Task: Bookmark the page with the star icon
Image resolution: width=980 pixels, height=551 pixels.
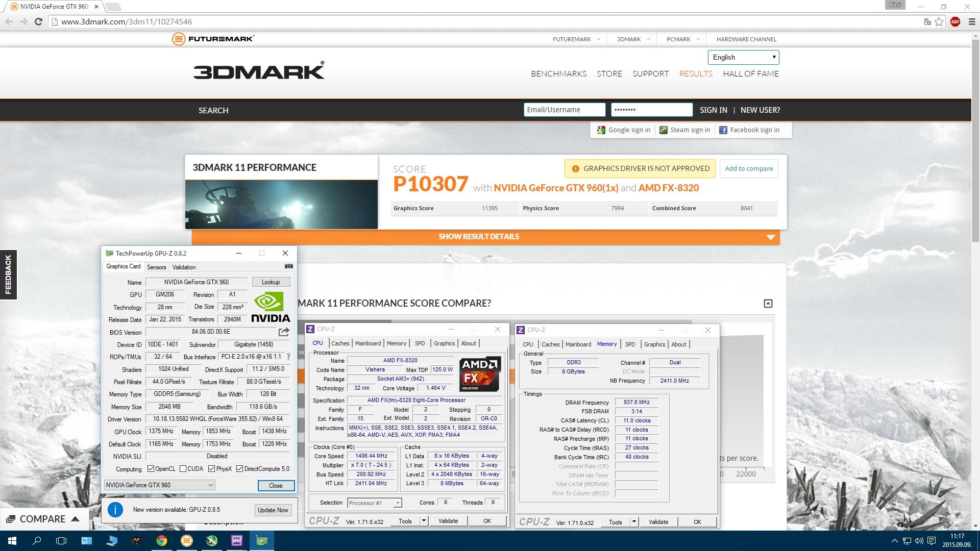Action: coord(939,21)
